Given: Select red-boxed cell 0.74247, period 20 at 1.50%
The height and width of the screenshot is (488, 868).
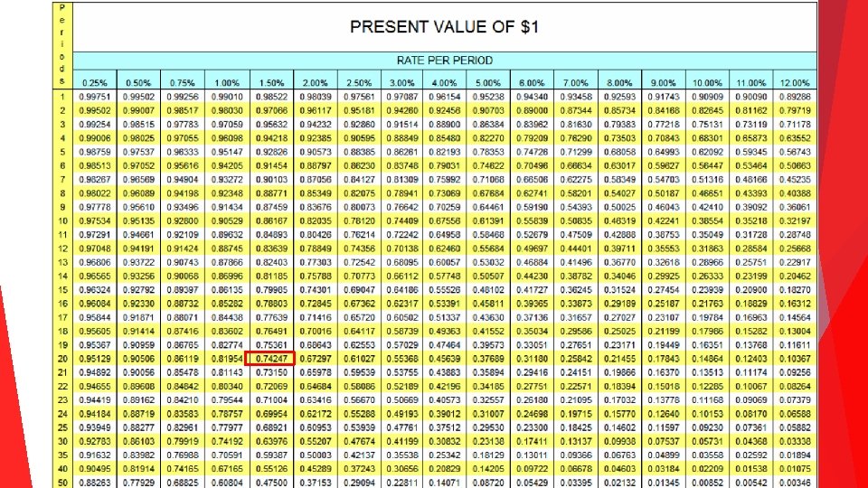Looking at the screenshot, I should point(269,359).
